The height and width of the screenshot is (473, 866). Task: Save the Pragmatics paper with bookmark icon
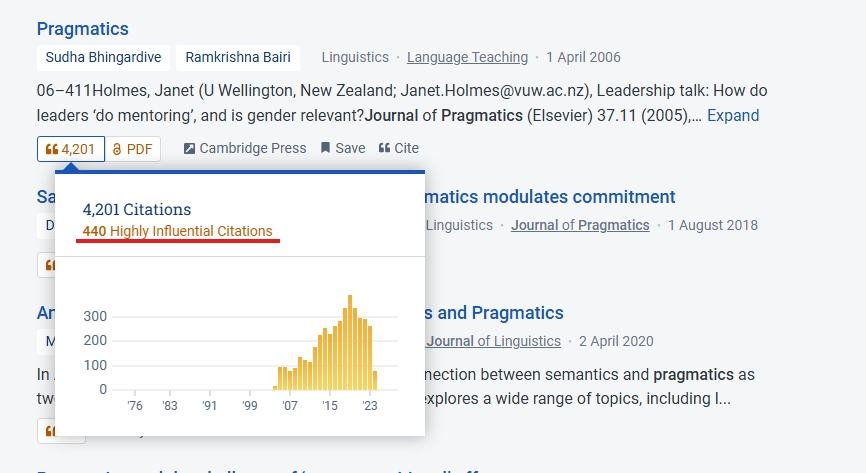point(343,148)
